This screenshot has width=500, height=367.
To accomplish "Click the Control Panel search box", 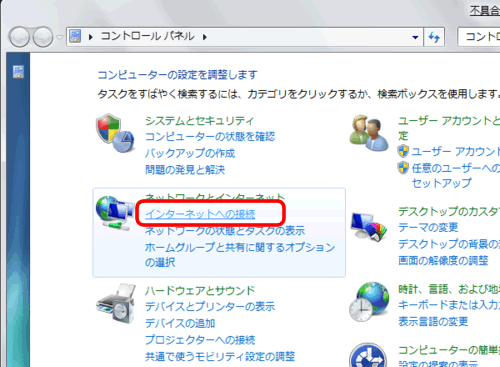I will click(479, 37).
